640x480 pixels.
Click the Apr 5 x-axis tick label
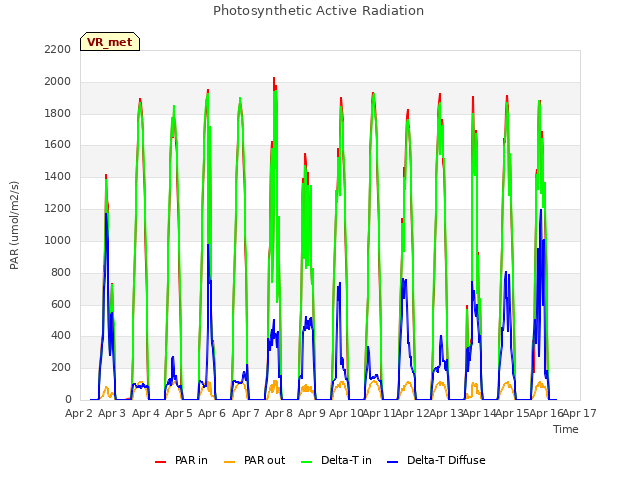[x=179, y=413]
